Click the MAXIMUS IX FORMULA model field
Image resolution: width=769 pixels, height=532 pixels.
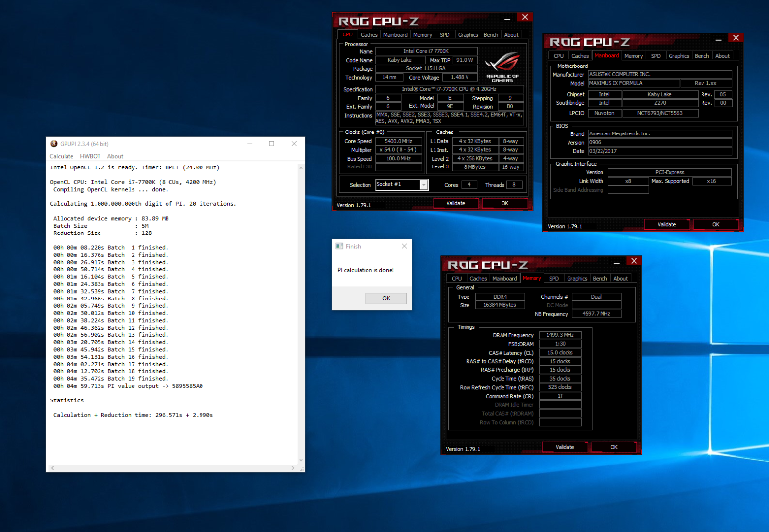click(x=634, y=83)
